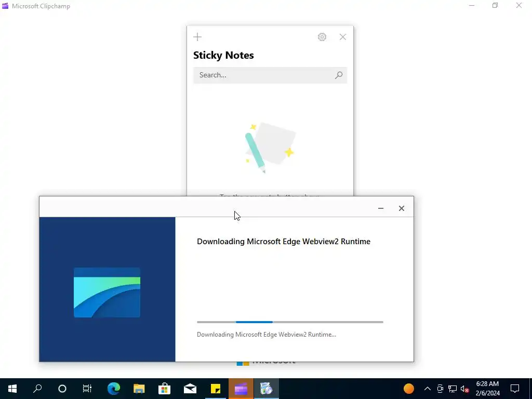Open the Action Center notifications icon
The width and height of the screenshot is (532, 399).
click(x=515, y=389)
